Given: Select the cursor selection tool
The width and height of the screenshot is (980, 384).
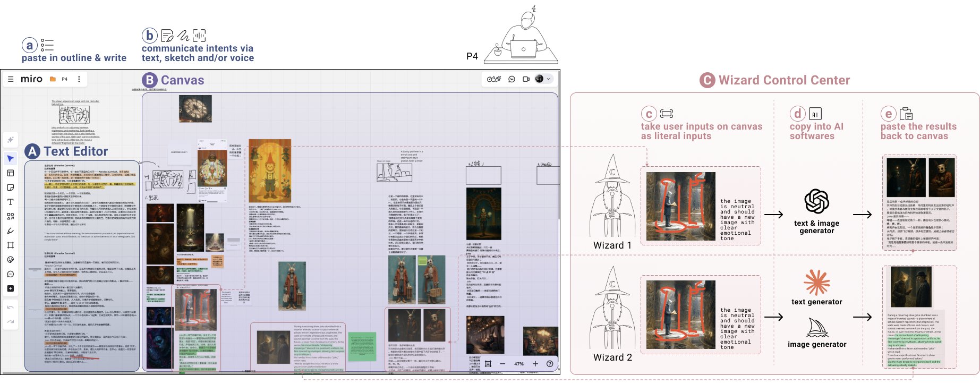Looking at the screenshot, I should [x=11, y=158].
